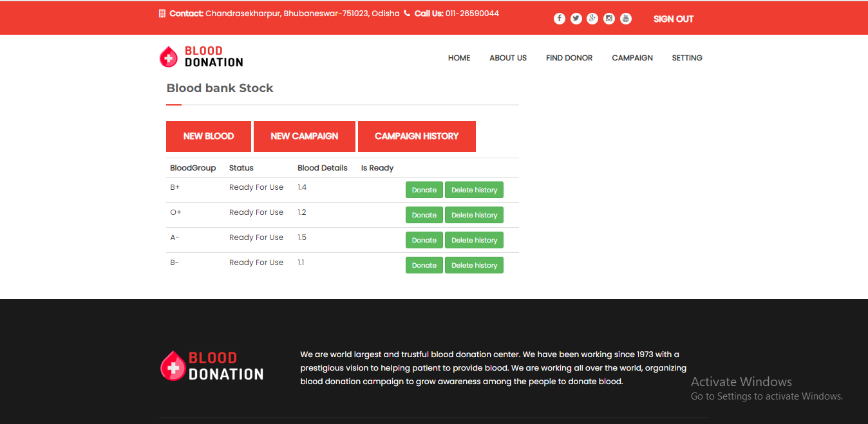Open the CAMPAIGN section

click(632, 58)
